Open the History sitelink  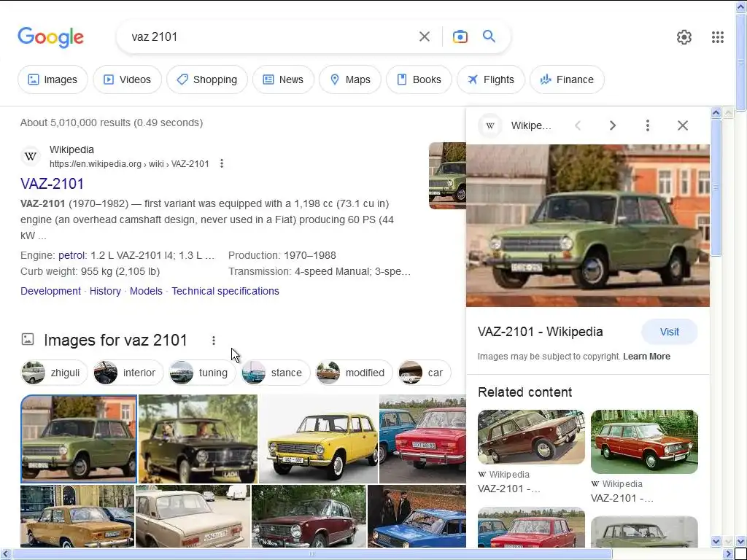pos(105,291)
